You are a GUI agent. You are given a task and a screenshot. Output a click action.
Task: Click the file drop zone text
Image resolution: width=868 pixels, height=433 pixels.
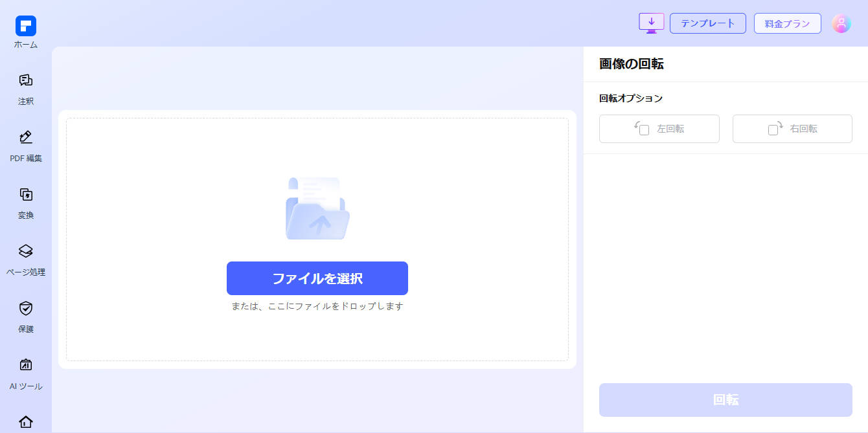(317, 306)
